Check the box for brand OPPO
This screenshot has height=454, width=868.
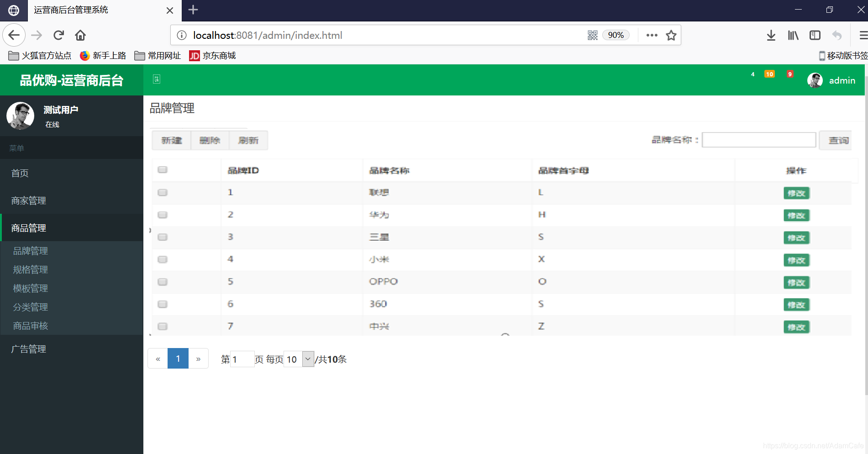pos(163,282)
